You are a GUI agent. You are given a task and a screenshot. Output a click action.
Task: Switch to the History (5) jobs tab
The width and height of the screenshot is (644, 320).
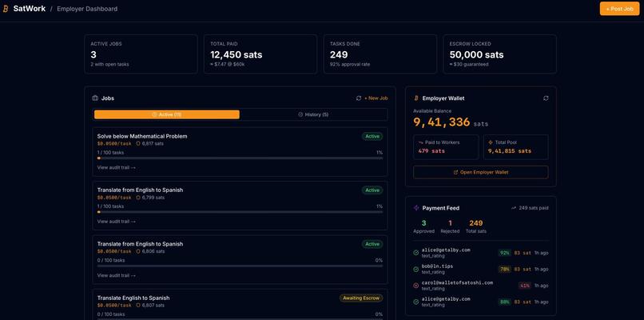pos(313,114)
